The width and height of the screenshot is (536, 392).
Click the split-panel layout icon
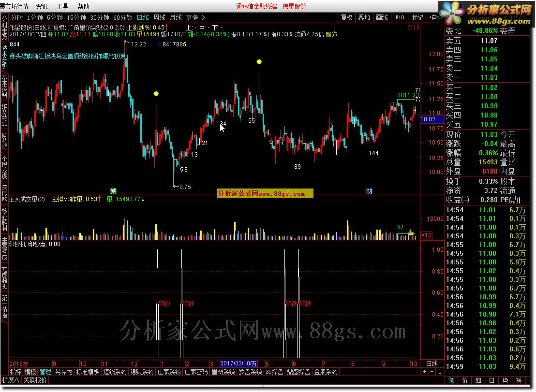pos(417,27)
